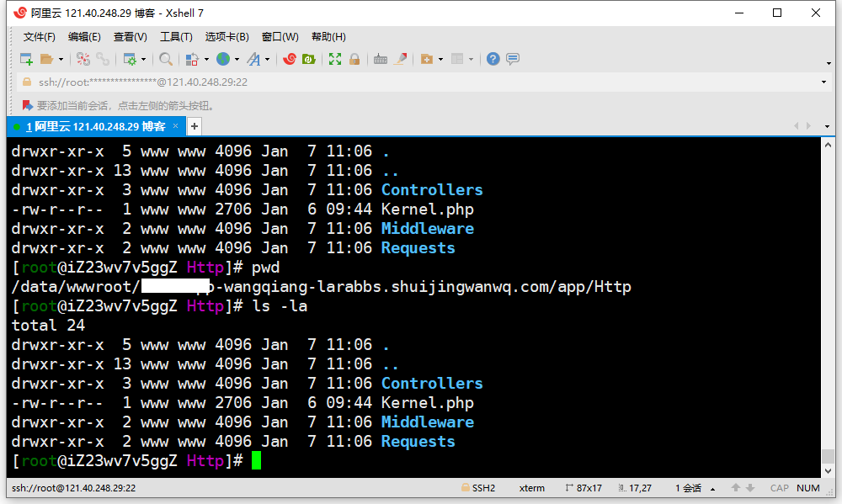
Task: Select the 阿里云 121.40.248.29 博客 tab
Action: 94,126
